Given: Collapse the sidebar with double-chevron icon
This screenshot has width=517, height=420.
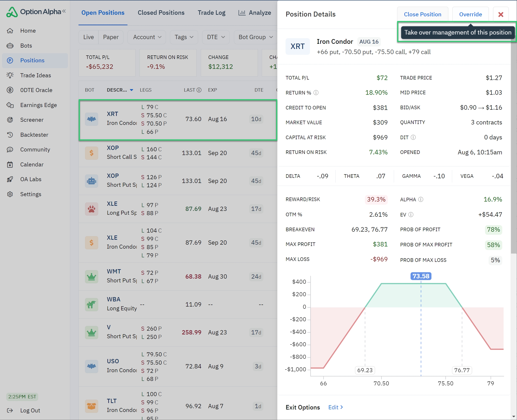Looking at the screenshot, I should (64, 11).
